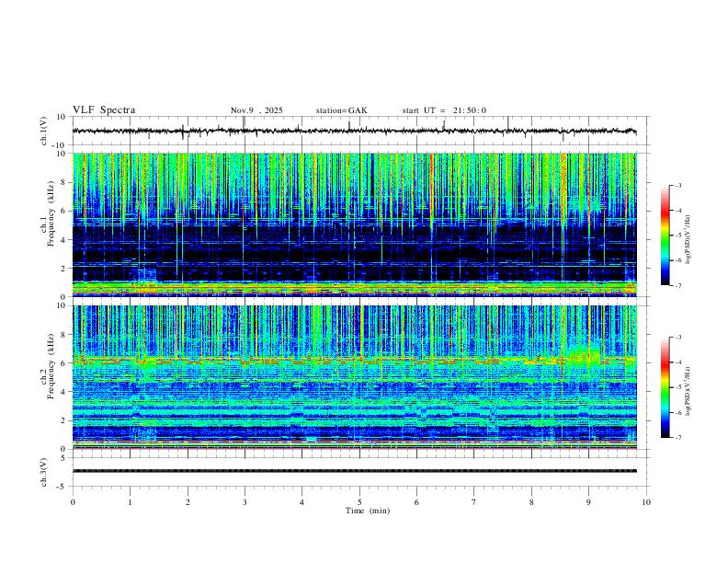Click the time axis tick label "7"
The height and width of the screenshot is (563, 728).
[474, 502]
